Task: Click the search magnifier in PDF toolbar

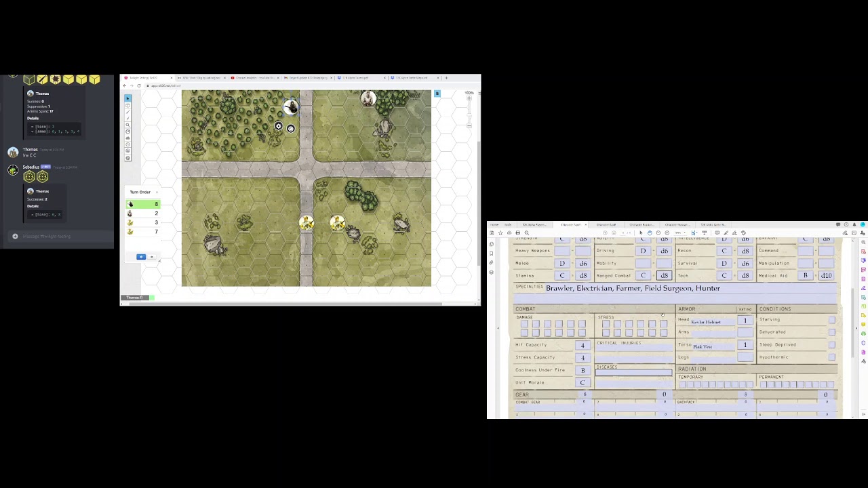Action: tap(526, 233)
